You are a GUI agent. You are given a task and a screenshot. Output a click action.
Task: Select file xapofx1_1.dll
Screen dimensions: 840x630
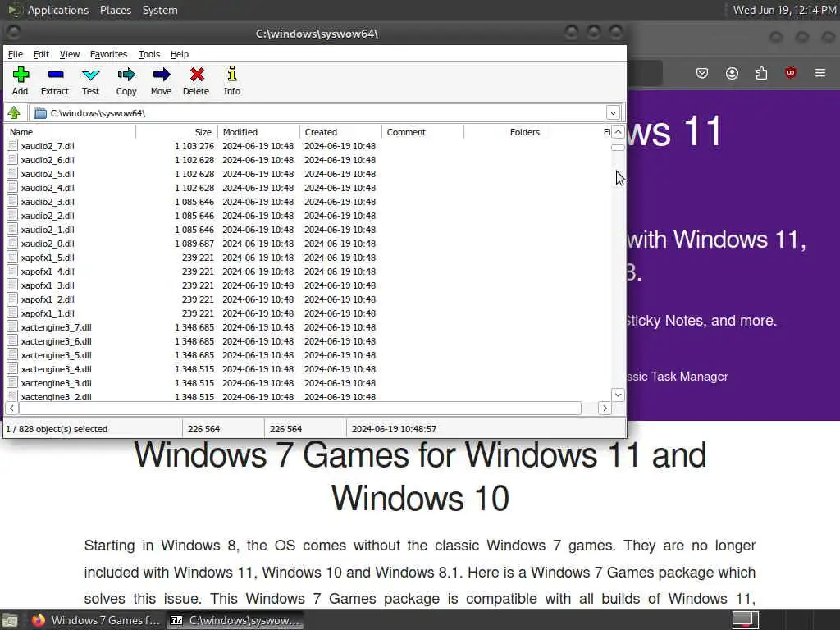click(x=48, y=313)
